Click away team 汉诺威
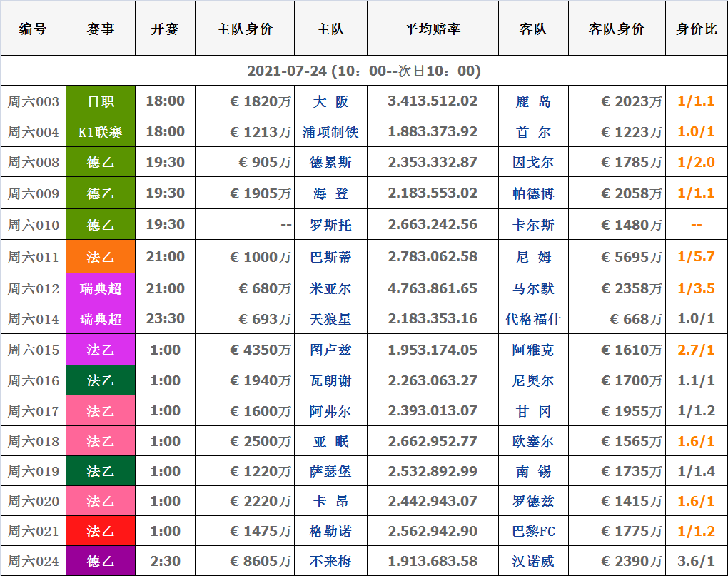The image size is (728, 576). pos(533,562)
